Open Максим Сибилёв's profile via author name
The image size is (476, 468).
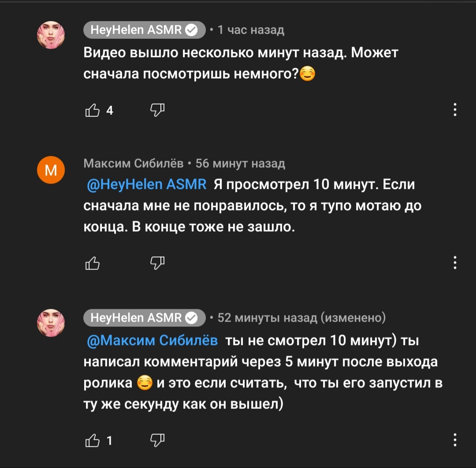click(134, 164)
